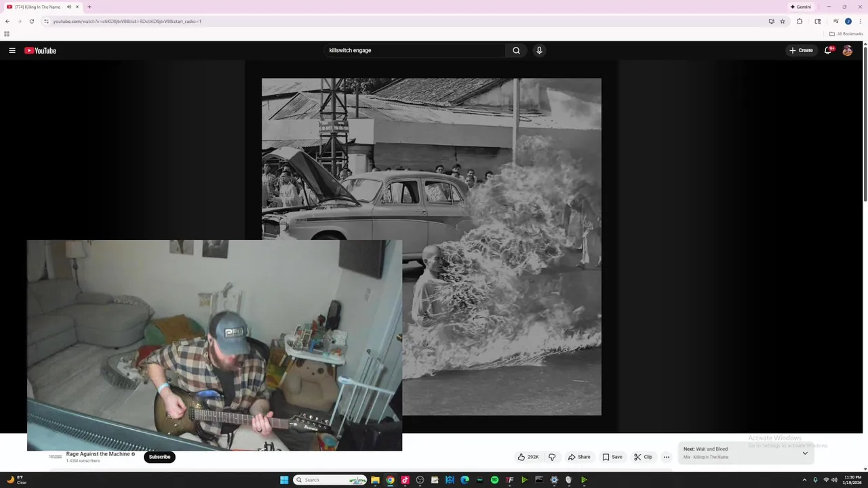
Task: Click the search magnifier button
Action: point(516,50)
